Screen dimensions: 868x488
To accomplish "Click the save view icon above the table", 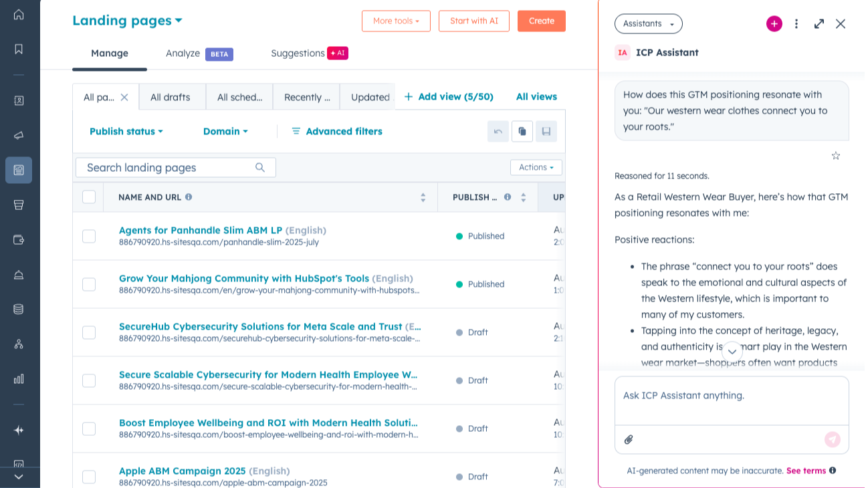I will point(546,131).
